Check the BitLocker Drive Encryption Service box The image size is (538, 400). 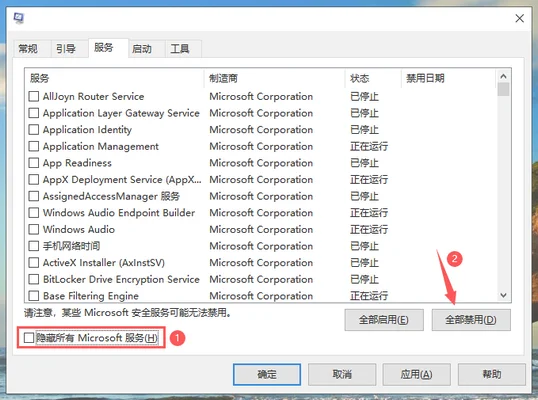tap(33, 279)
